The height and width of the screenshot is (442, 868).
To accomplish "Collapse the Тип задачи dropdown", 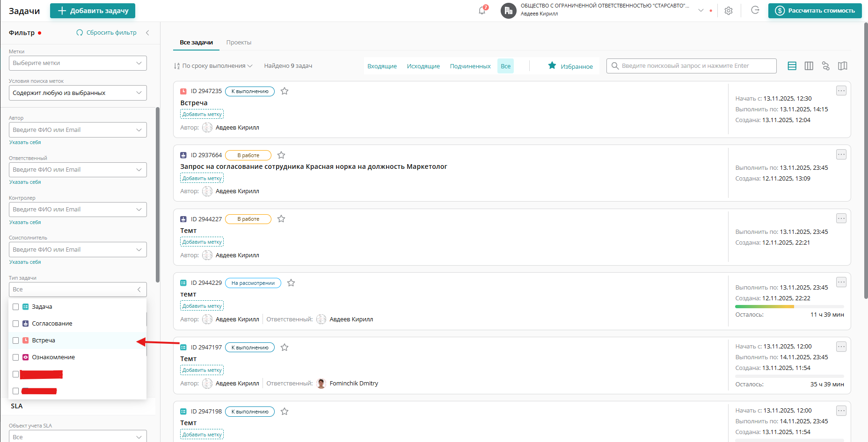I will point(78,290).
